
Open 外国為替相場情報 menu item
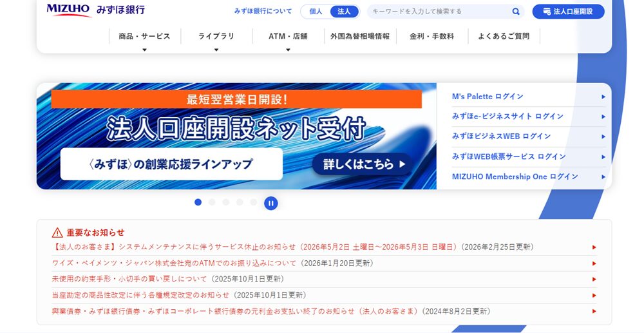pyautogui.click(x=360, y=37)
